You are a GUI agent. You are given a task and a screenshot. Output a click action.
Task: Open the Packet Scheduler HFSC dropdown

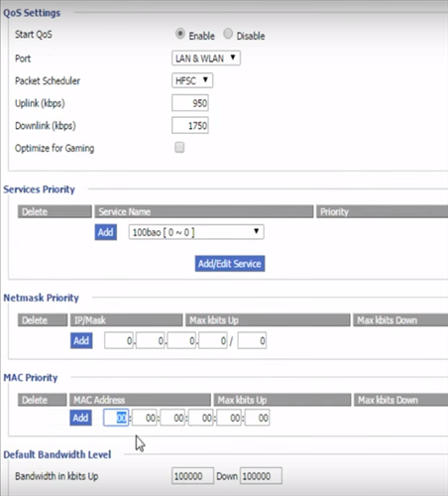pos(192,80)
